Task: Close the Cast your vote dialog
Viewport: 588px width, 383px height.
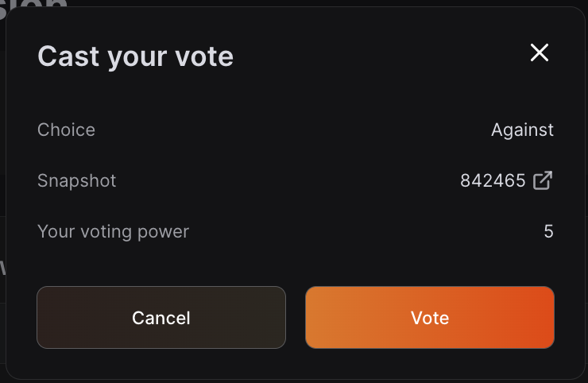Action: [x=540, y=53]
